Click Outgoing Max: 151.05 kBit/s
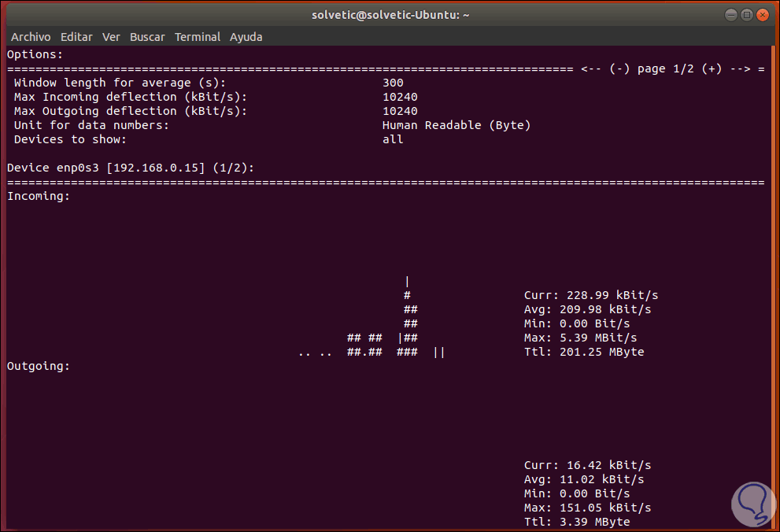Viewport: 780px width, 532px height. point(587,508)
